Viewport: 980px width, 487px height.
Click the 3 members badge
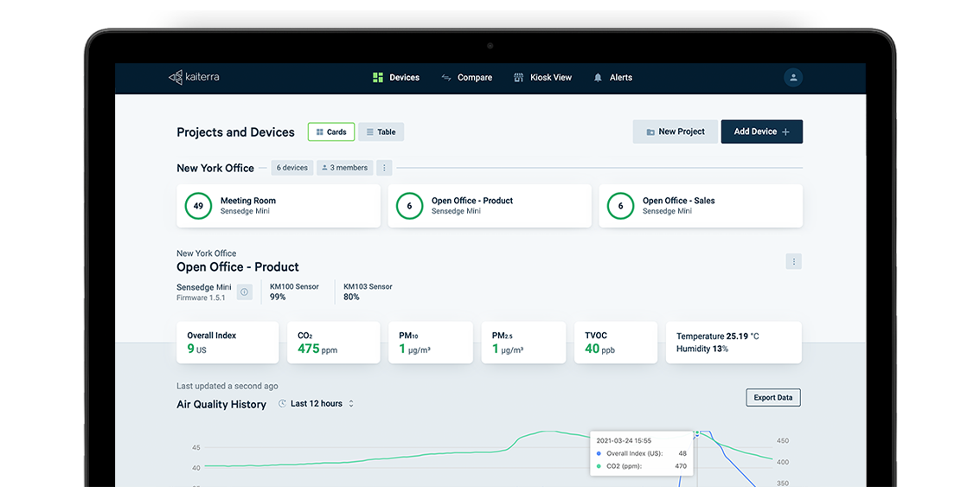(345, 168)
